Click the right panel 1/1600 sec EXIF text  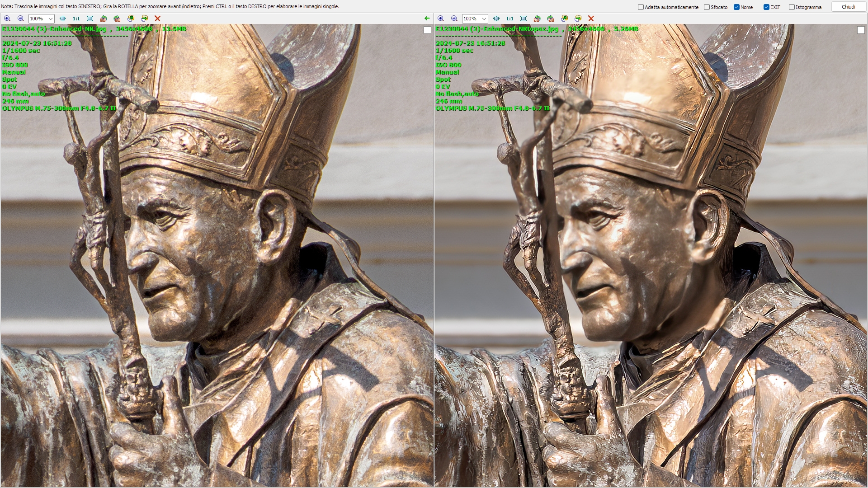[454, 51]
